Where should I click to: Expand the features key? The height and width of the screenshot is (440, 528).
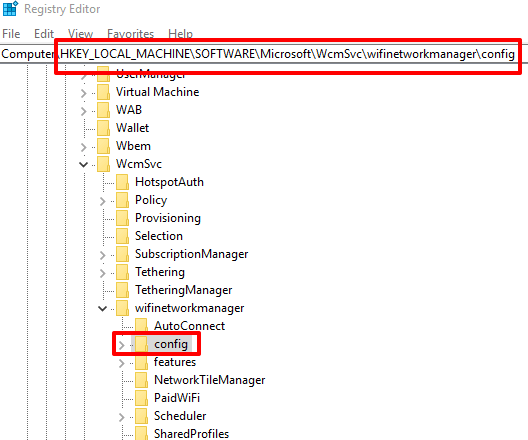pos(122,363)
